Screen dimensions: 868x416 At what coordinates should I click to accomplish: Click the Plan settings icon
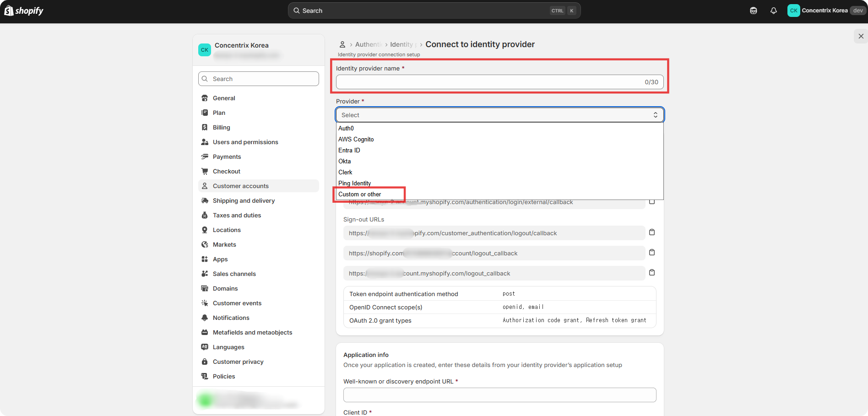pyautogui.click(x=205, y=113)
